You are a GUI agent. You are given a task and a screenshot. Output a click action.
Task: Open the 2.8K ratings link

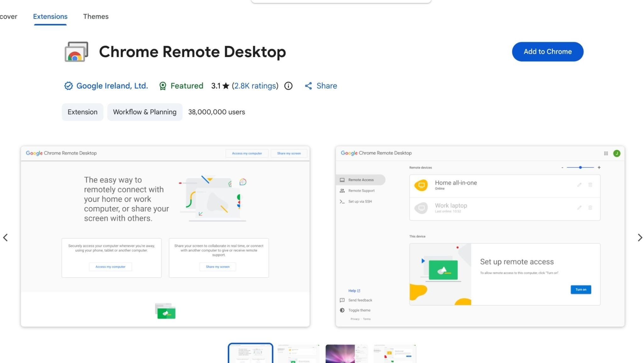click(255, 86)
